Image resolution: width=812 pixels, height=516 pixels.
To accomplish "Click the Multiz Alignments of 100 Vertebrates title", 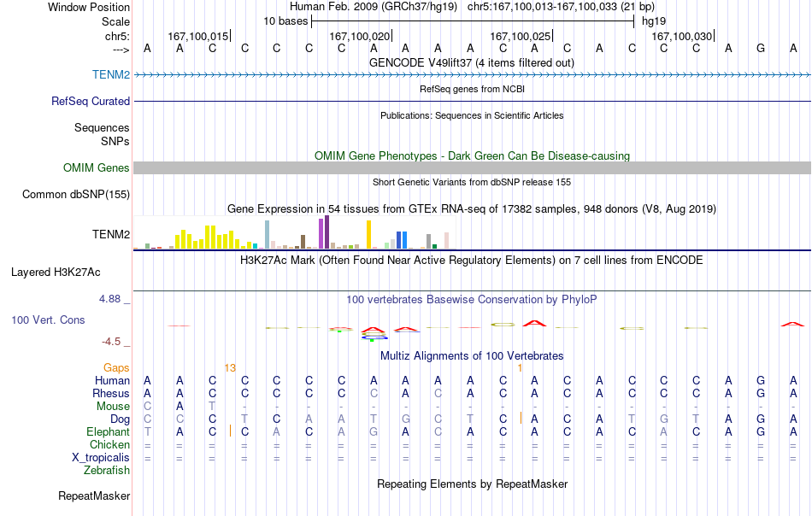I will (x=472, y=355).
